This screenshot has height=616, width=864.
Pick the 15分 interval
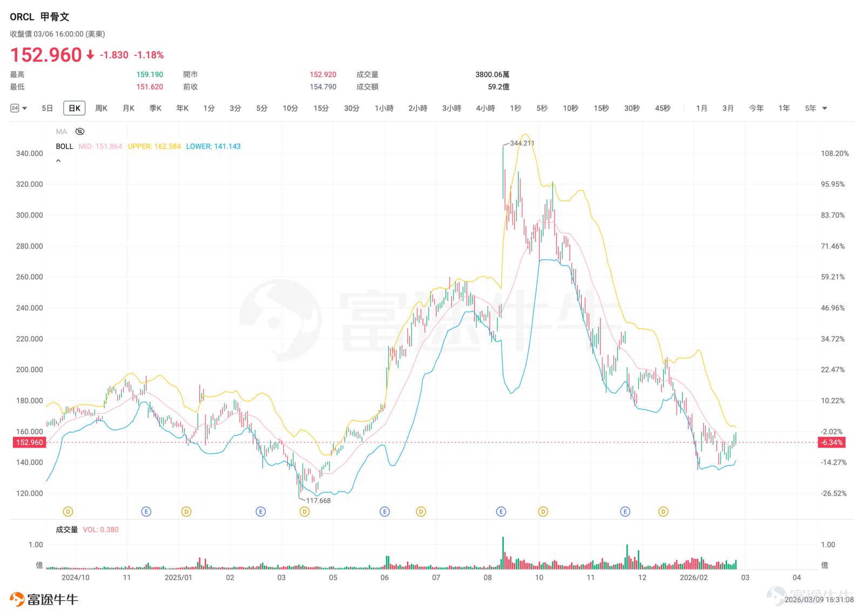click(x=321, y=109)
